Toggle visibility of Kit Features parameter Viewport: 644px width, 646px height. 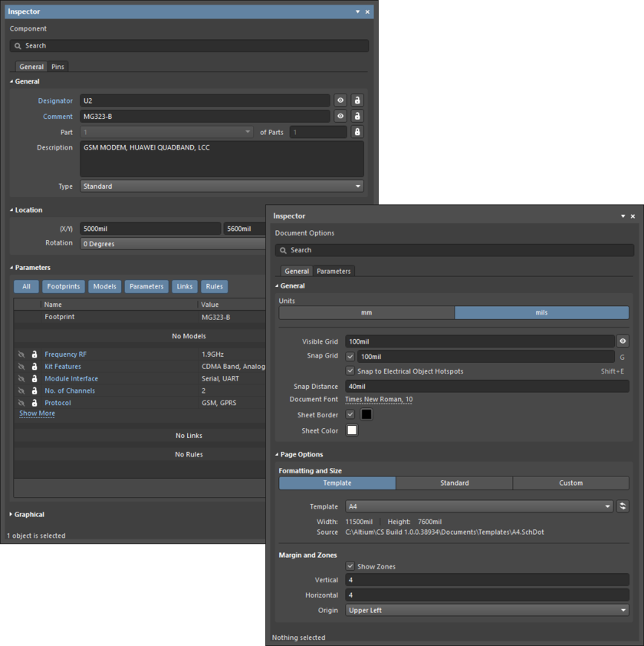[x=21, y=367]
